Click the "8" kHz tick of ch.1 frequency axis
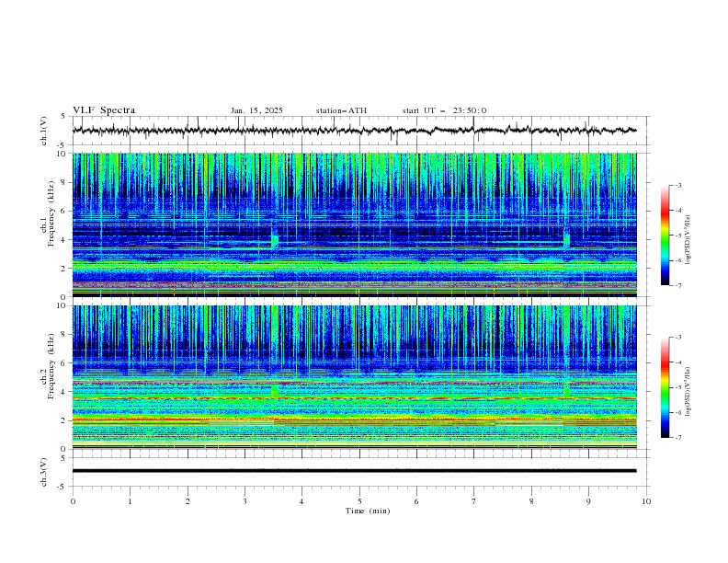Screen dimensions: 728x563 coord(64,182)
